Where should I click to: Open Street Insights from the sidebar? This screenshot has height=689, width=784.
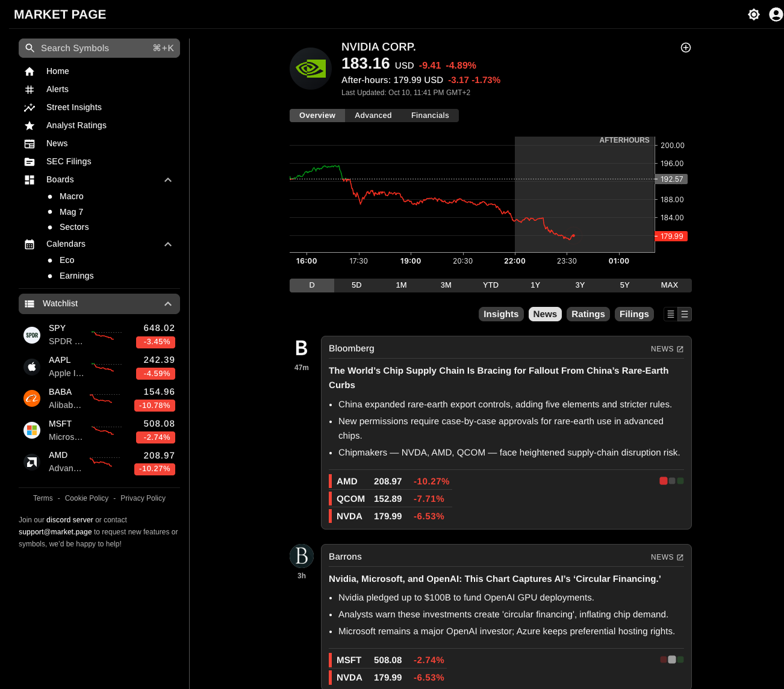click(73, 107)
